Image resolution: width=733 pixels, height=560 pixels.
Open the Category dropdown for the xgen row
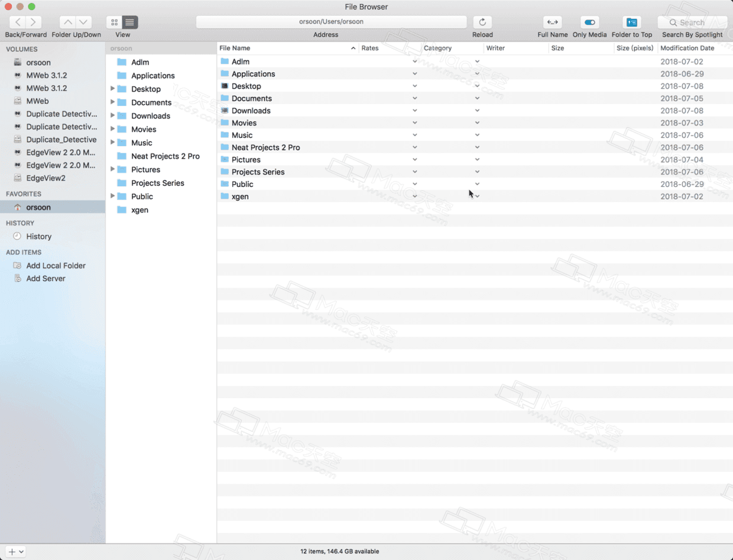[x=477, y=196]
